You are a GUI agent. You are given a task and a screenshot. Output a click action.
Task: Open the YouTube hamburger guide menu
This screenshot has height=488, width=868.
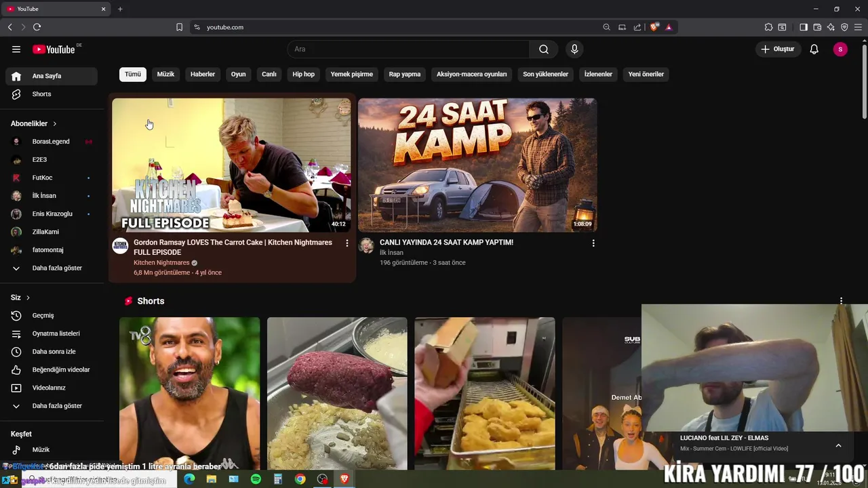[x=16, y=49]
